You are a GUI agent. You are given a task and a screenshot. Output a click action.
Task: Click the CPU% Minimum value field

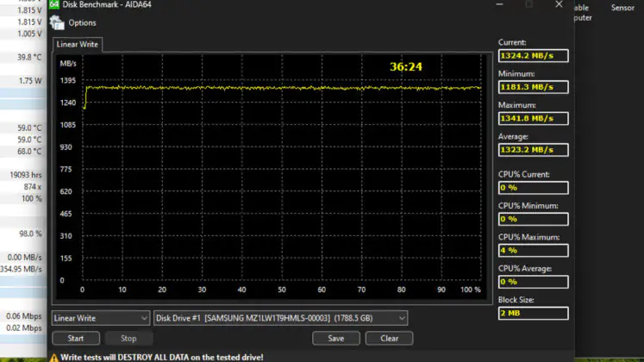click(533, 219)
